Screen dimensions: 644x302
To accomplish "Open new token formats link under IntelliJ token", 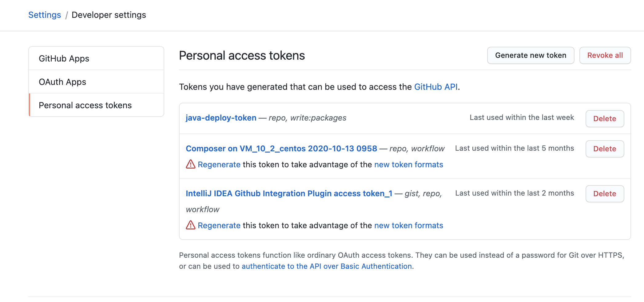I will [x=408, y=225].
